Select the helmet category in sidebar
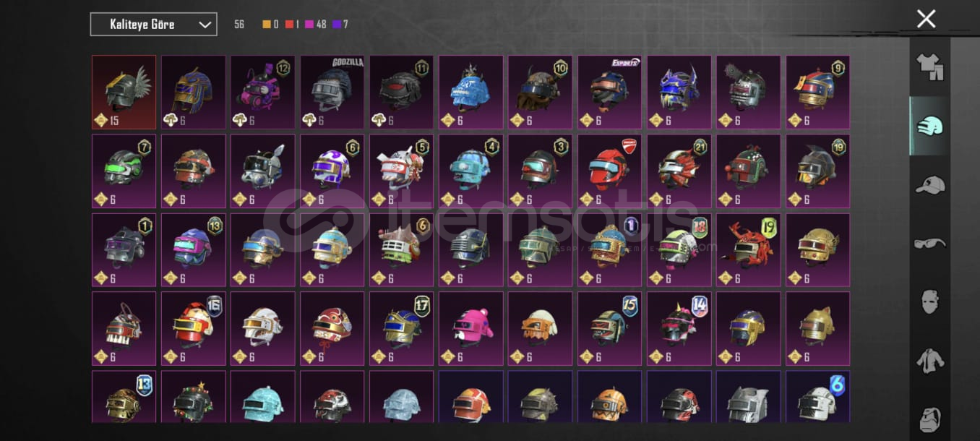980x441 pixels. tap(929, 127)
